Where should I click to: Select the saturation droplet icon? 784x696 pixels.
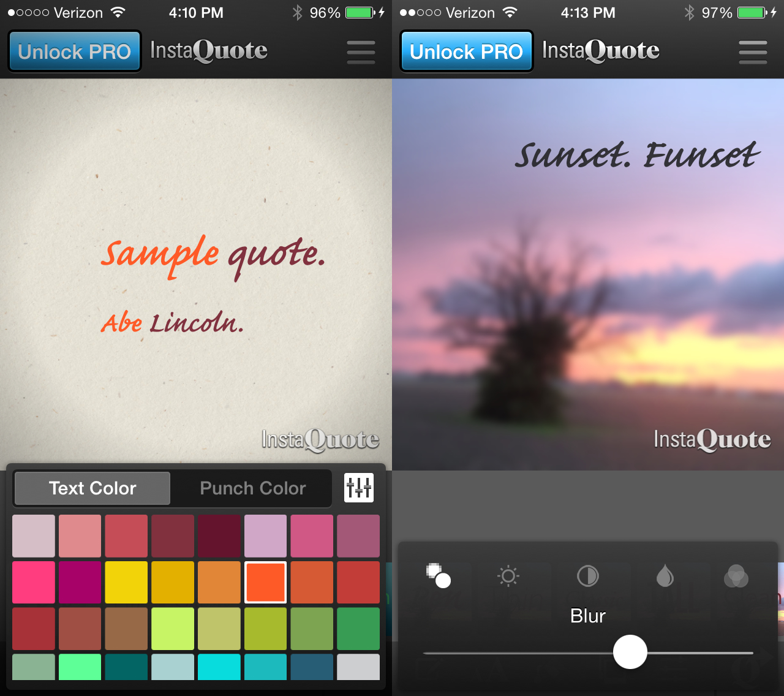point(665,576)
